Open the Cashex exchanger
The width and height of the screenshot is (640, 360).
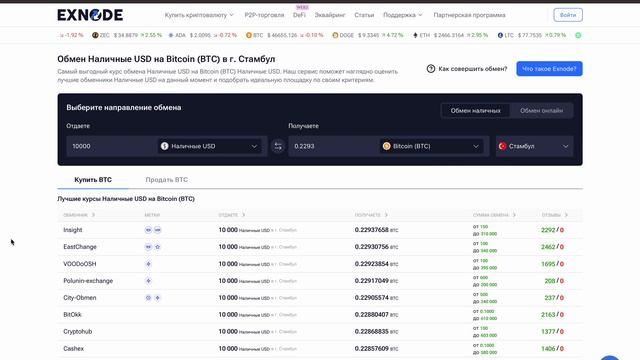(x=73, y=349)
